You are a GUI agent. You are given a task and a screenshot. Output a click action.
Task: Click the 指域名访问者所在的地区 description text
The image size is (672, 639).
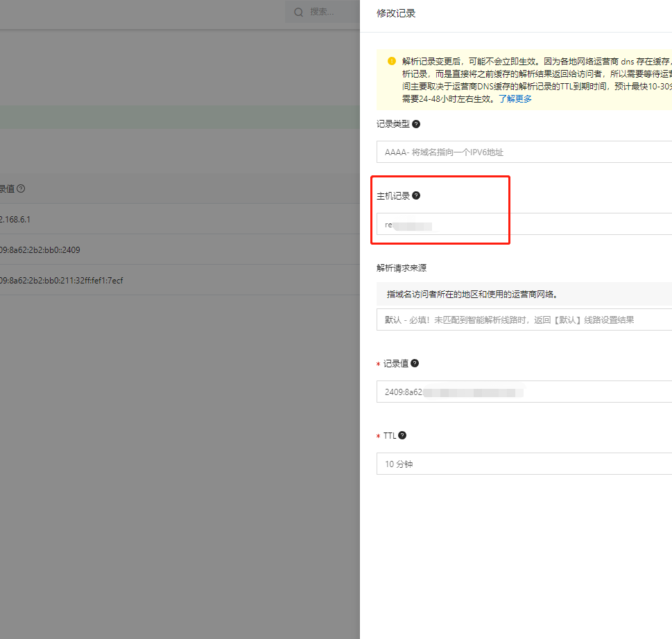tap(472, 295)
